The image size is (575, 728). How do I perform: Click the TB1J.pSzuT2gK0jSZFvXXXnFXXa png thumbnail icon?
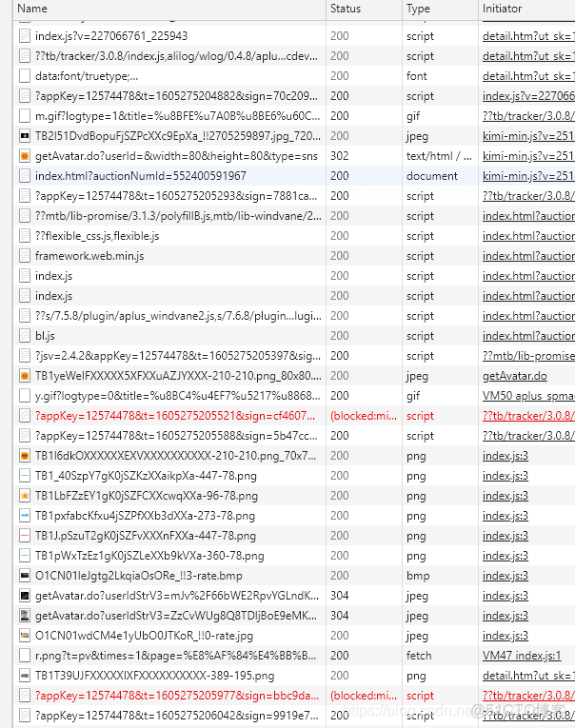click(25, 536)
